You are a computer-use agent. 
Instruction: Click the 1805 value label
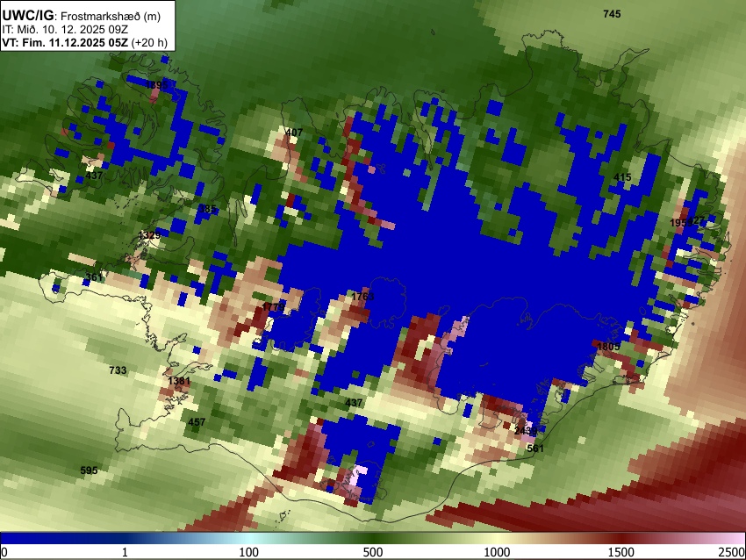(608, 347)
